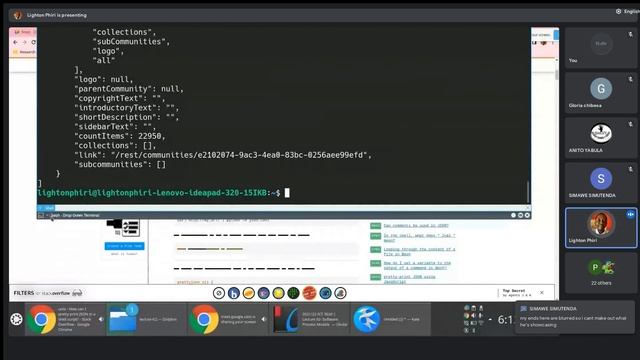The width and height of the screenshot is (640, 360).
Task: Select the purple round filter icon
Action: (x=264, y=293)
